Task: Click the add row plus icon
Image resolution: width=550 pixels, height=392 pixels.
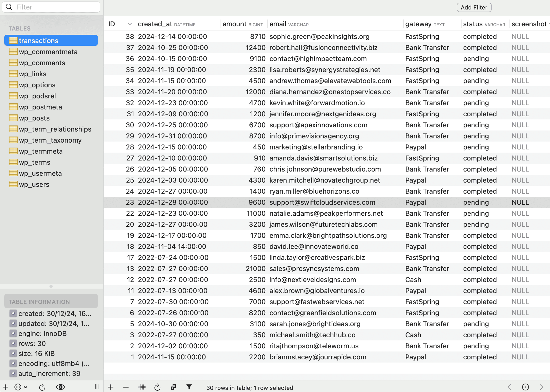Action: click(111, 387)
